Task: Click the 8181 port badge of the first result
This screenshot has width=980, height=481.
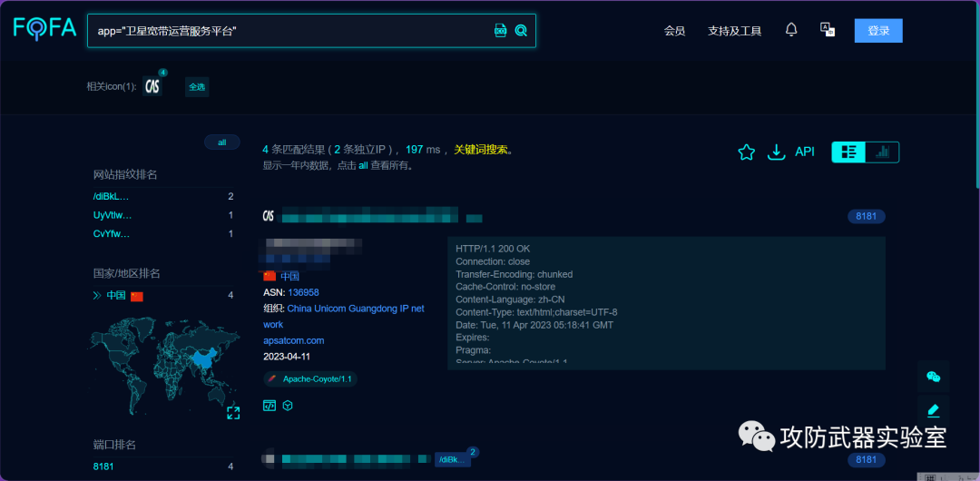Action: point(867,216)
